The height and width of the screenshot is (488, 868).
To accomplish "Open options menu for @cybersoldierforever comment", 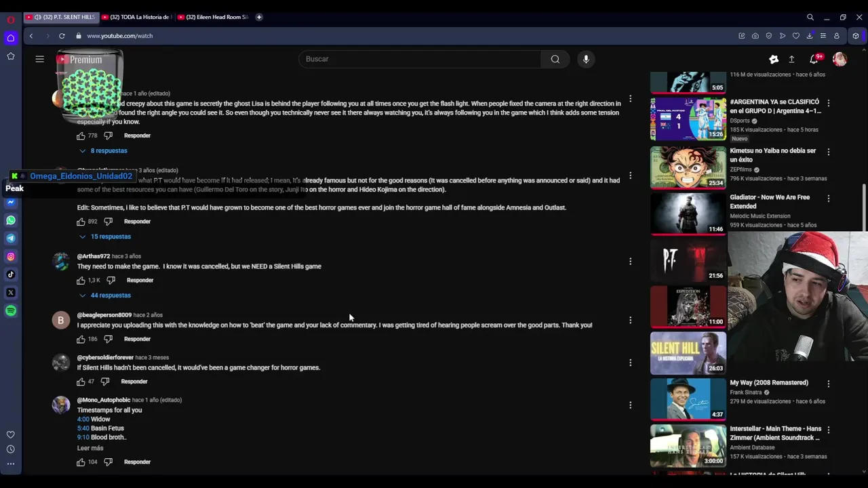I will tap(631, 363).
